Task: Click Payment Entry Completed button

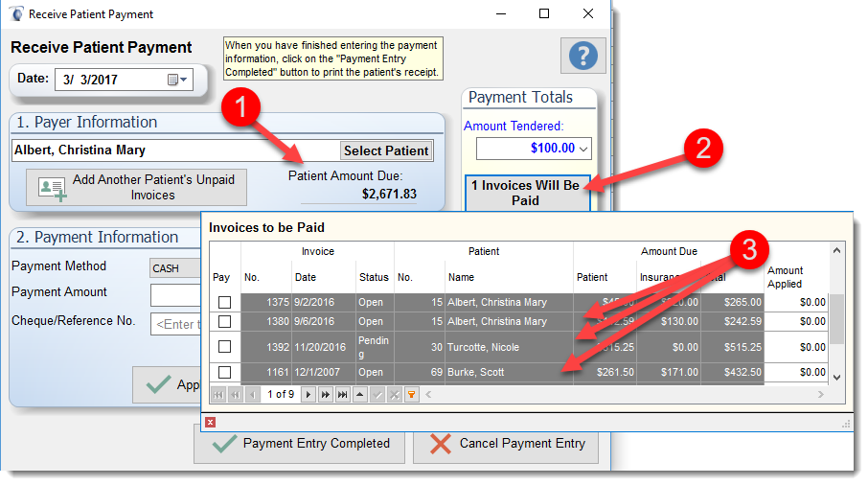Action: pos(301,444)
